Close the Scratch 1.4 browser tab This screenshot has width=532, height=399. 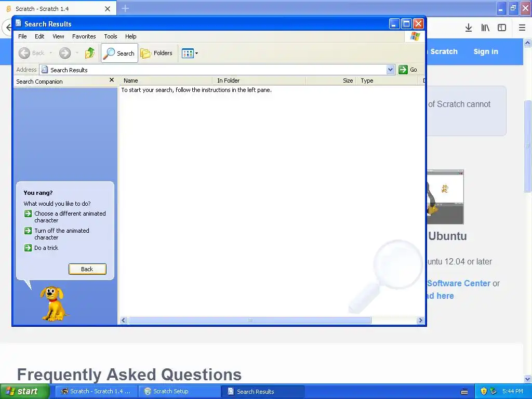pos(108,9)
